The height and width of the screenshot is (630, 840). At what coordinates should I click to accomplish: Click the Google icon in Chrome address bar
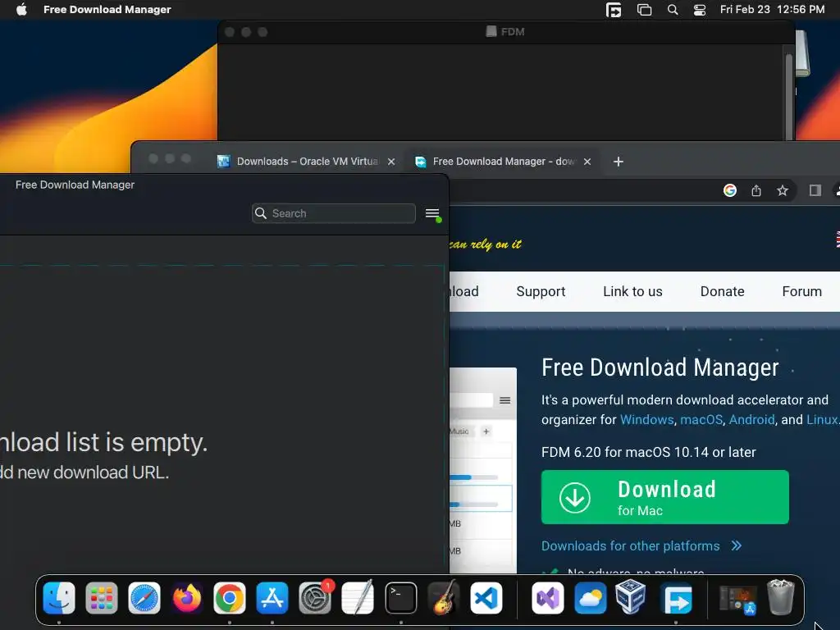click(729, 190)
